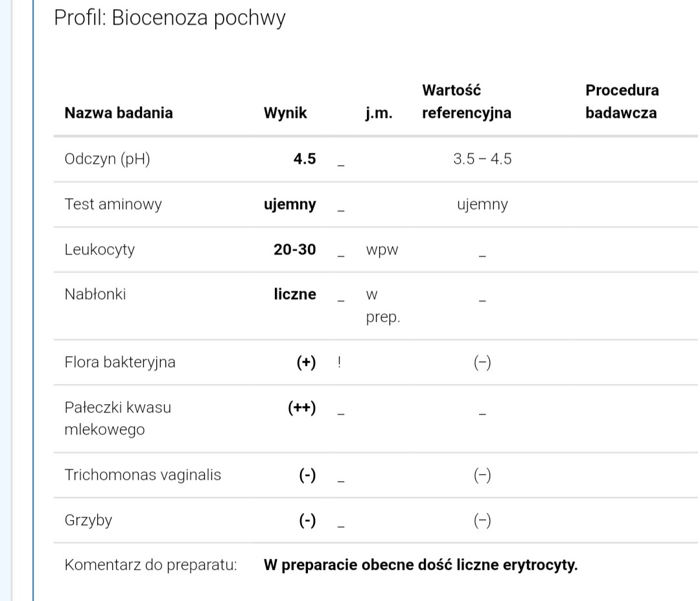Click the 'Wartość referencyjna' column header
The height and width of the screenshot is (601, 700).
466,101
